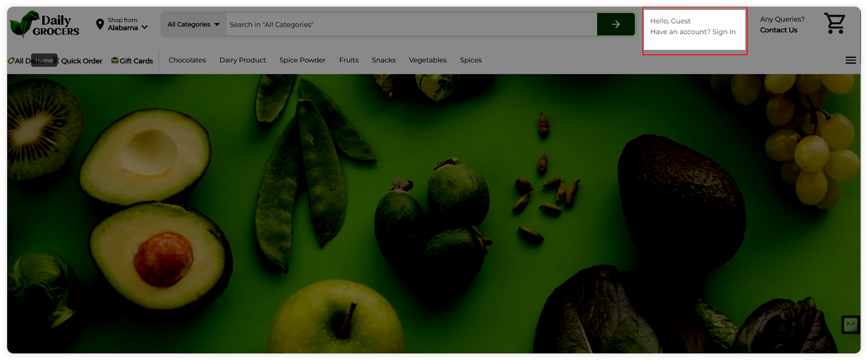868x361 pixels.
Task: Open the Snacks category
Action: 384,60
